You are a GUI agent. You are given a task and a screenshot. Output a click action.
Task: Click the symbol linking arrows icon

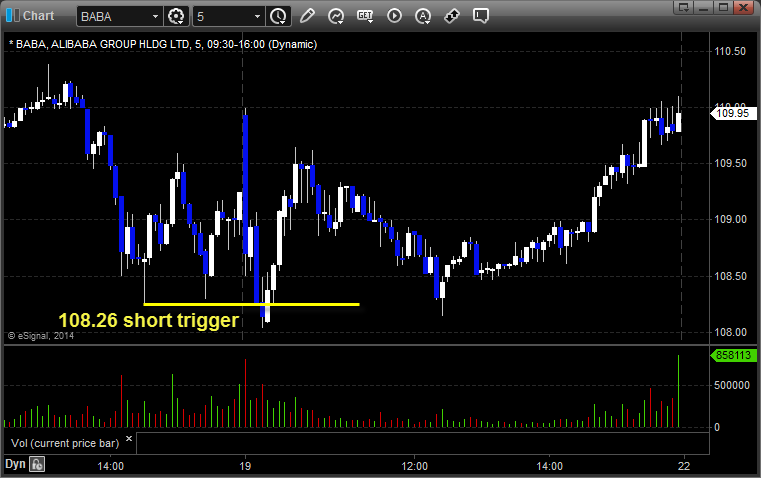452,16
